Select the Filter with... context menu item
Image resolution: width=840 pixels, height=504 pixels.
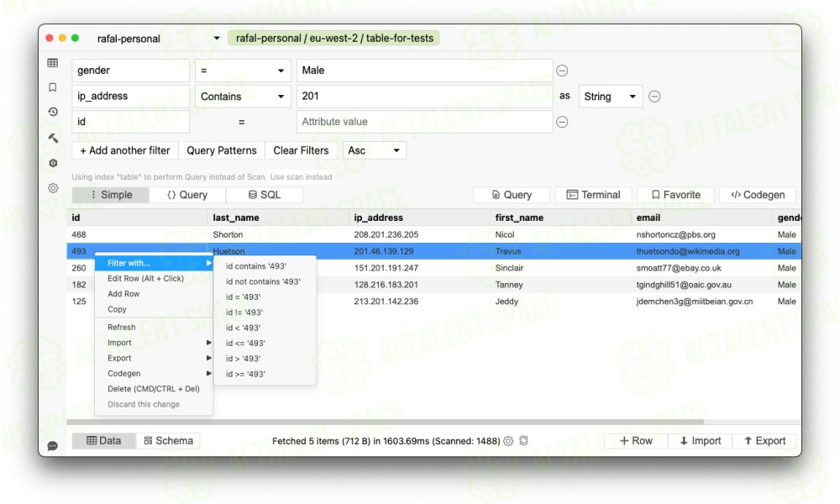(x=153, y=263)
